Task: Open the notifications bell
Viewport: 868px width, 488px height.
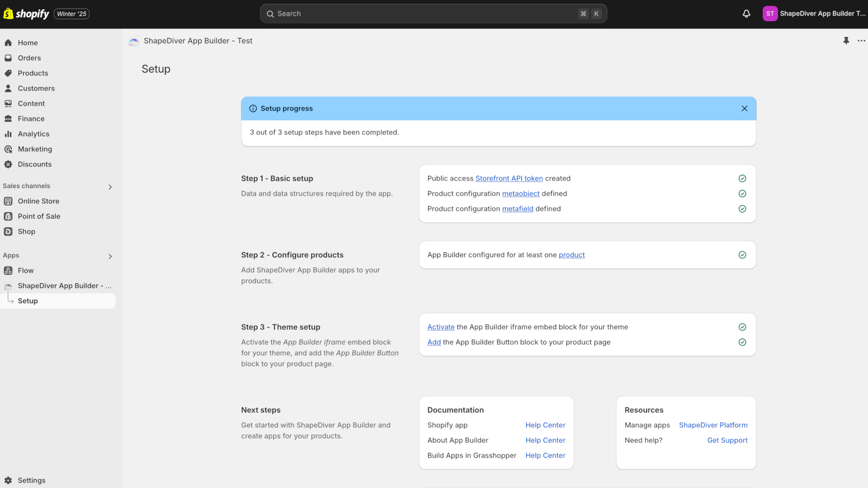Action: click(746, 14)
